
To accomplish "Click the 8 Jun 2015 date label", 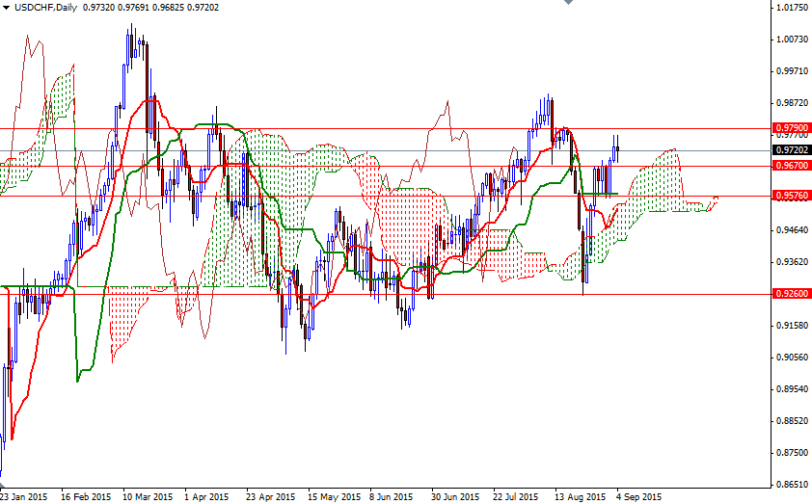I will tap(391, 496).
